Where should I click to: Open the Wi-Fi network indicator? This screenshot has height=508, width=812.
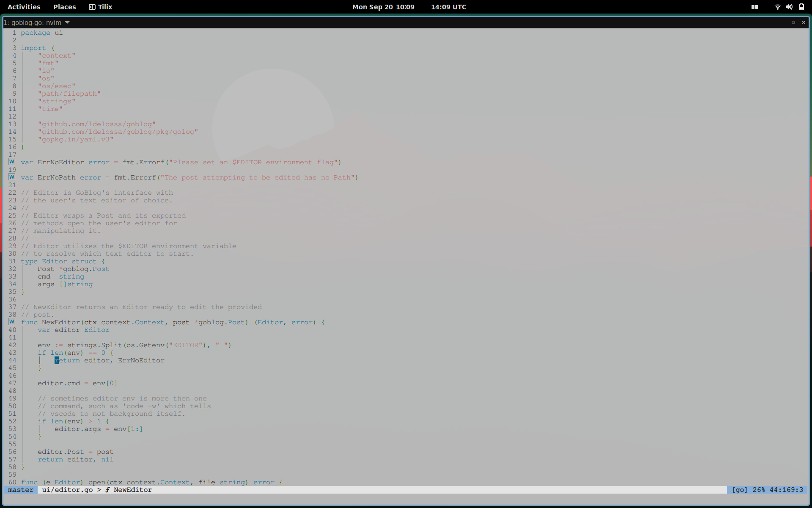pos(777,7)
